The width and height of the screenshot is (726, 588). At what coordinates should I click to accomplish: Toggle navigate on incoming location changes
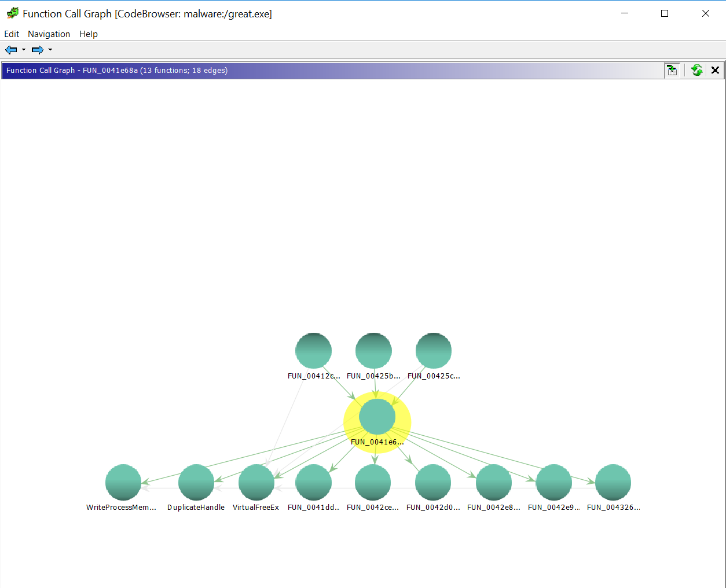(x=672, y=70)
